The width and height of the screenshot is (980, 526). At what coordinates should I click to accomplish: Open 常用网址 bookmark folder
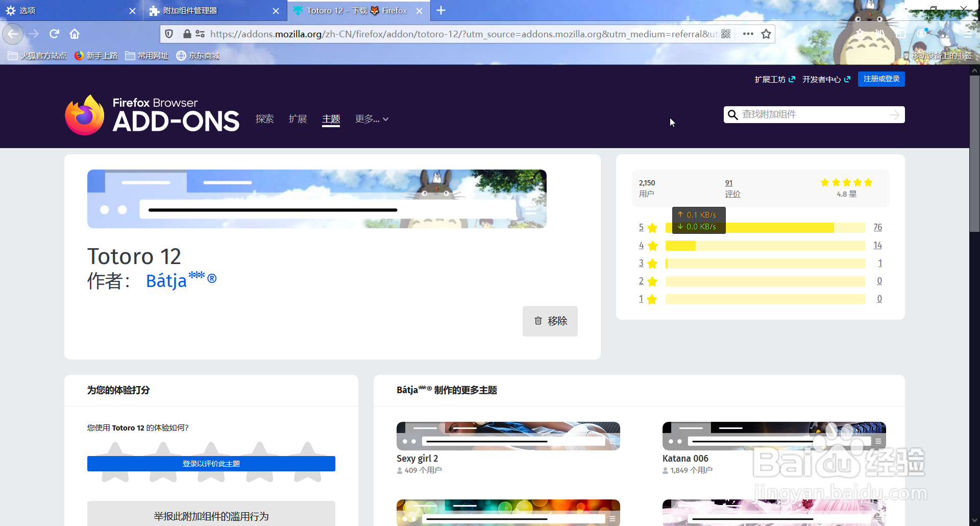click(146, 56)
